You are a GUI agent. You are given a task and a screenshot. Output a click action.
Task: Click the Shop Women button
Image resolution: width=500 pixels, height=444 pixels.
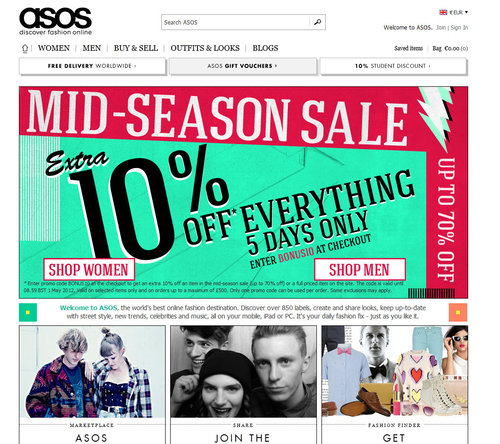point(89,269)
